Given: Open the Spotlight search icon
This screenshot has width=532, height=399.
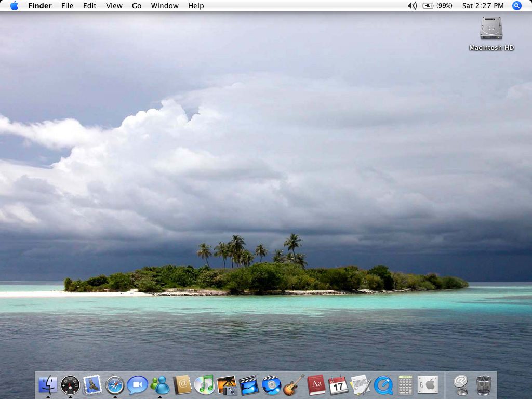Looking at the screenshot, I should tap(516, 6).
